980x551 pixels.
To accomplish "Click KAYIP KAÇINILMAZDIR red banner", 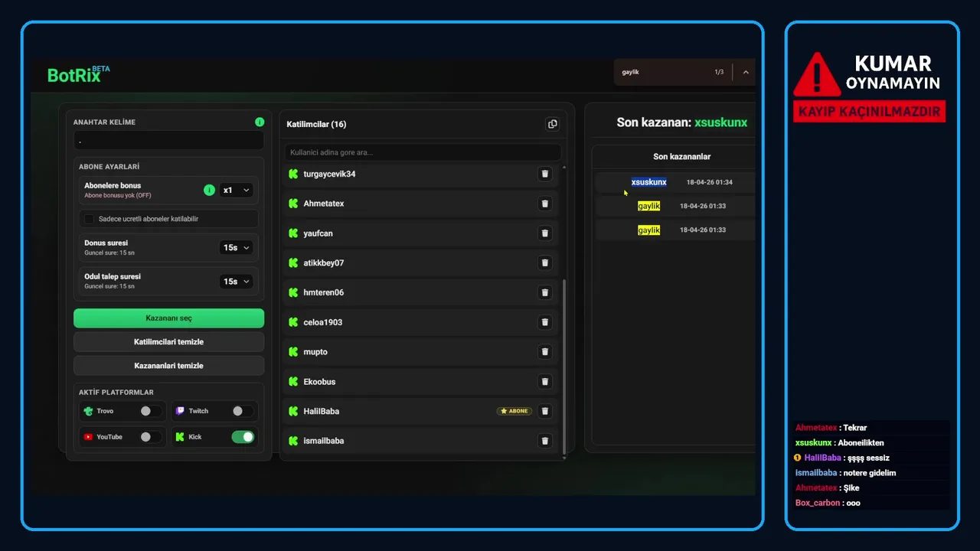I will pos(870,111).
